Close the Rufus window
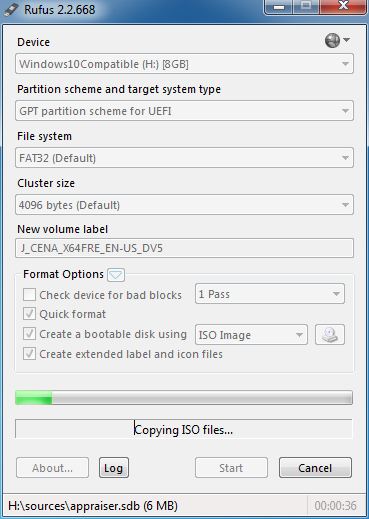Image resolution: width=369 pixels, height=519 pixels. pos(343,7)
